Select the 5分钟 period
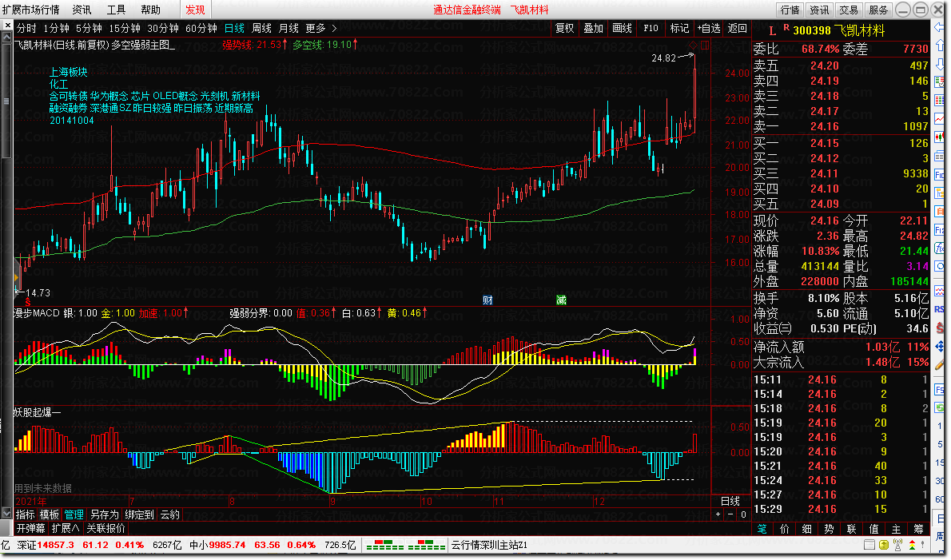 [x=89, y=28]
